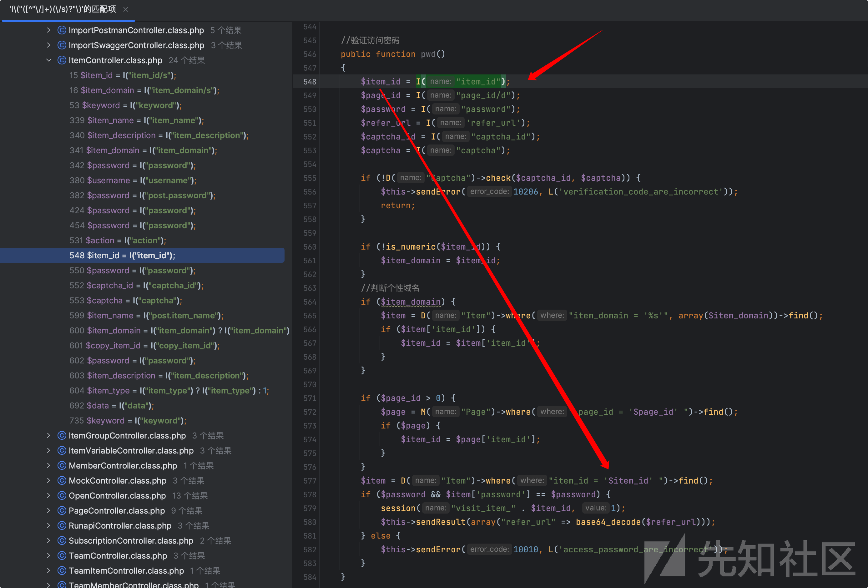Image resolution: width=868 pixels, height=588 pixels.
Task: Open result line 531 action
Action: (x=118, y=240)
